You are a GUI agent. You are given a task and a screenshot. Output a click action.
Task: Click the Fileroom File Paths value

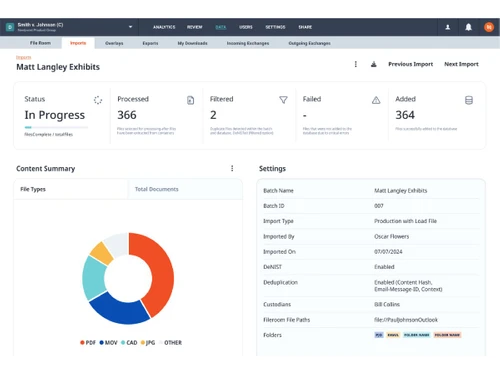[x=406, y=320]
